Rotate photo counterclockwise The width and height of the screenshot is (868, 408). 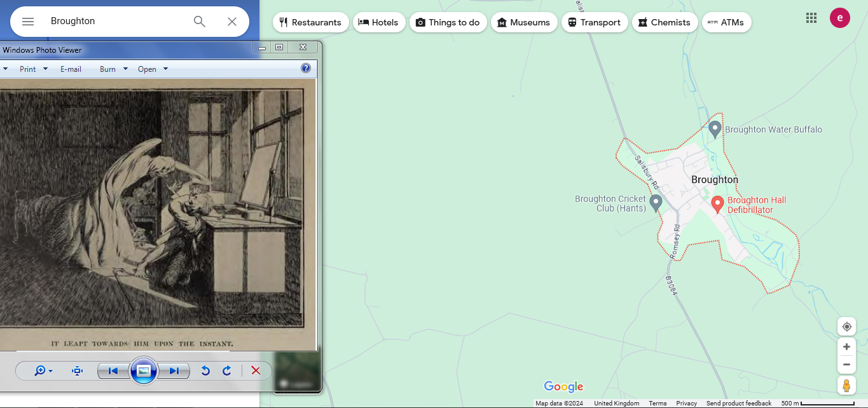pyautogui.click(x=205, y=371)
